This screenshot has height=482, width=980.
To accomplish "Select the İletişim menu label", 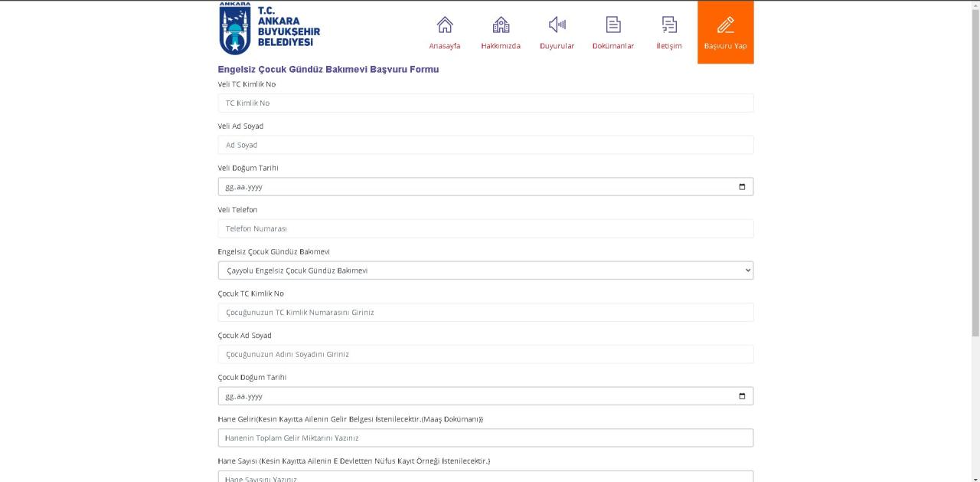I will point(669,46).
